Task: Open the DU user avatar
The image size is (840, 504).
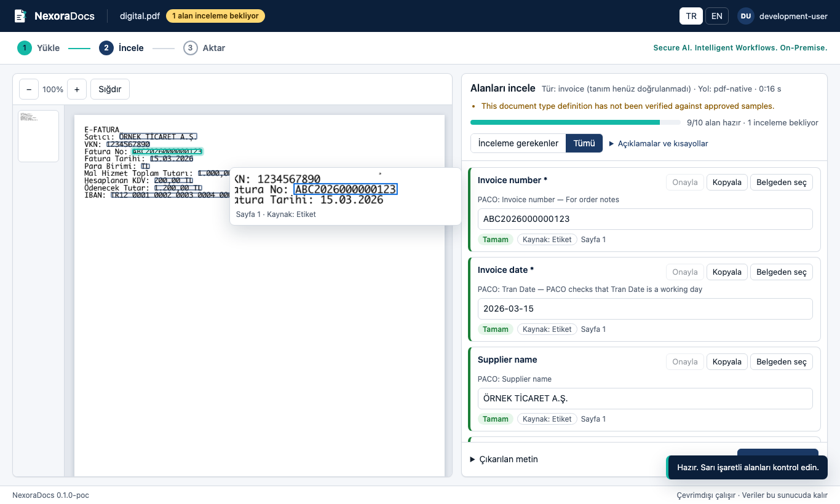Action: tap(746, 16)
